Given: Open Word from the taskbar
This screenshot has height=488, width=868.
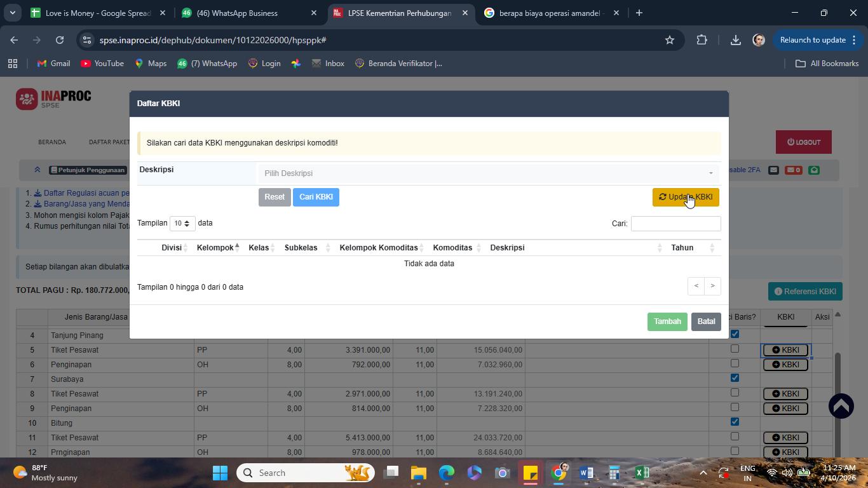Looking at the screenshot, I should tap(586, 473).
